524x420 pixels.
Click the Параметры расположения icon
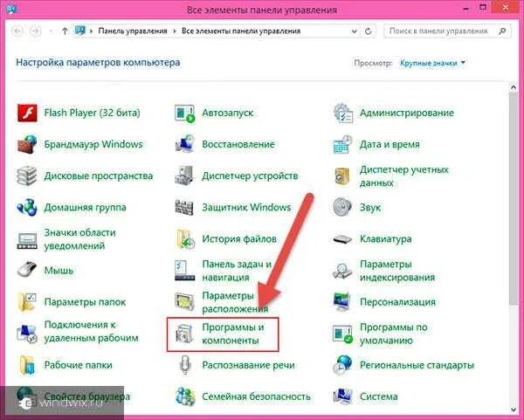185,302
